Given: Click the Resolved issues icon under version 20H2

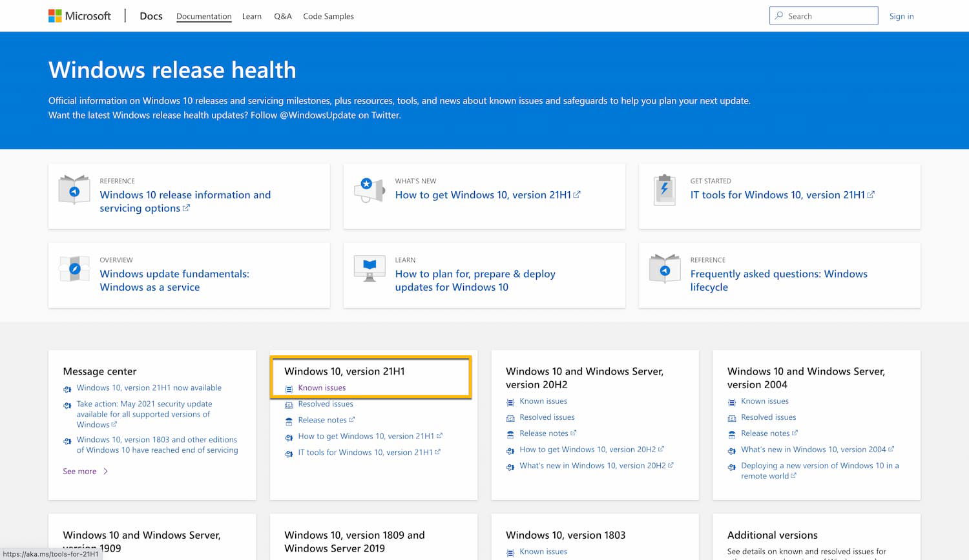Looking at the screenshot, I should pos(510,419).
